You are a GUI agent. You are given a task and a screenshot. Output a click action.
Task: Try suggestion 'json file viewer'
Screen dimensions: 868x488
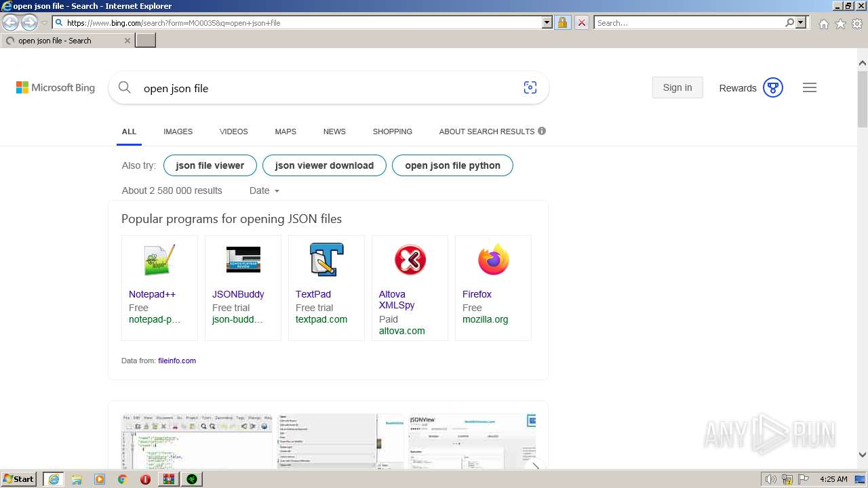tap(210, 165)
